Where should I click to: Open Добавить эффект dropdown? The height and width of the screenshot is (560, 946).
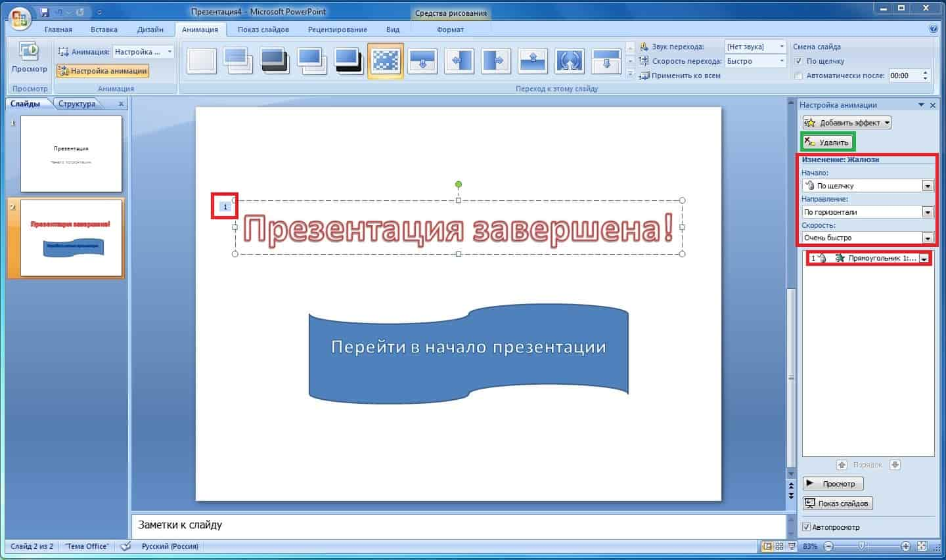pos(847,123)
